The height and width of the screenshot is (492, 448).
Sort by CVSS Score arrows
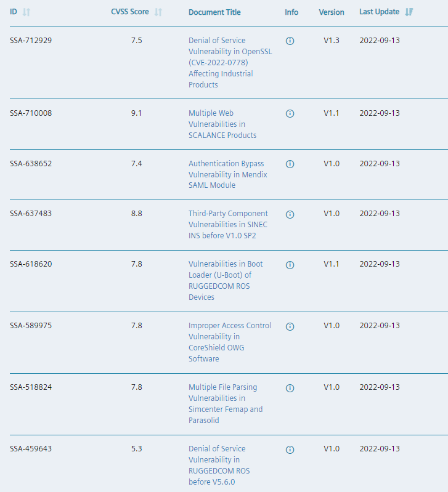point(158,12)
